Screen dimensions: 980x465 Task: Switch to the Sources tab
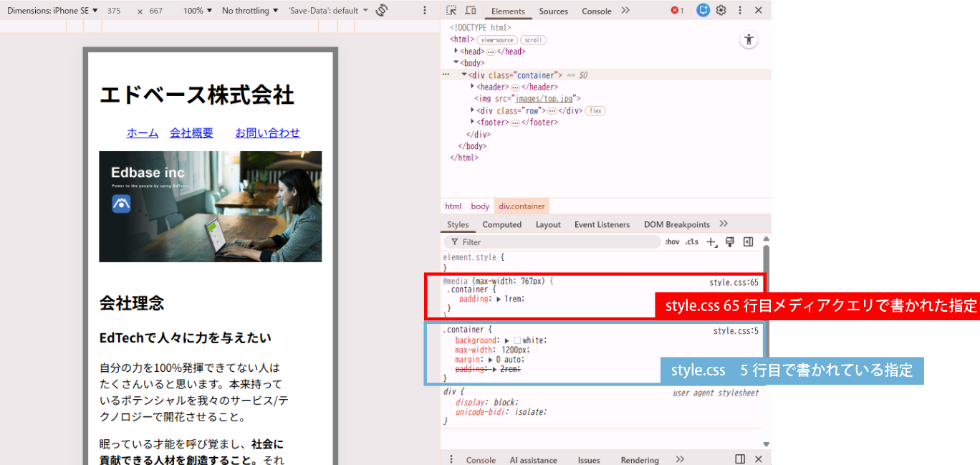pos(553,11)
